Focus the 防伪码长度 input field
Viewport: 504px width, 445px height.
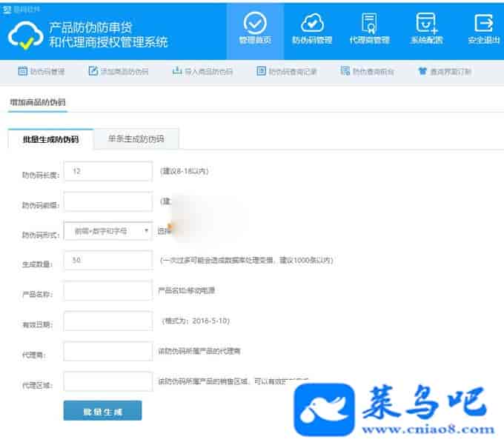click(108, 172)
